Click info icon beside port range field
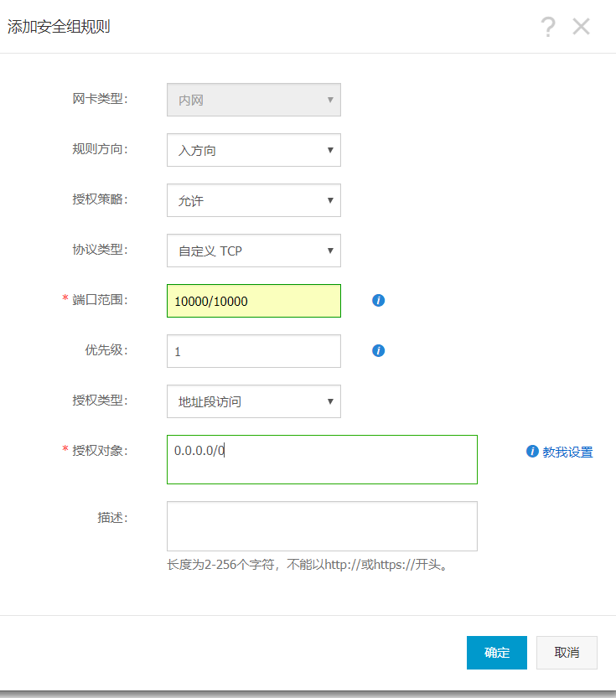The width and height of the screenshot is (616, 698). (x=378, y=300)
